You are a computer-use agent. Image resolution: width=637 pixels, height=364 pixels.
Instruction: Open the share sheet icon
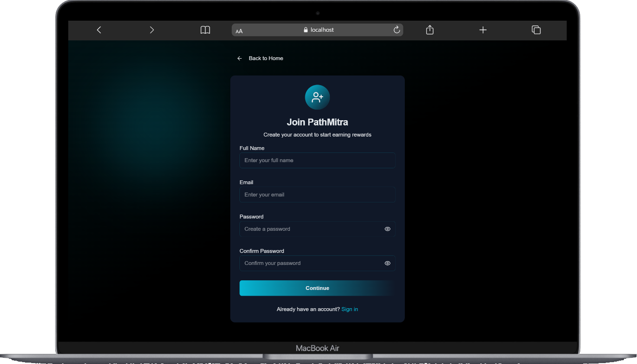pos(430,30)
